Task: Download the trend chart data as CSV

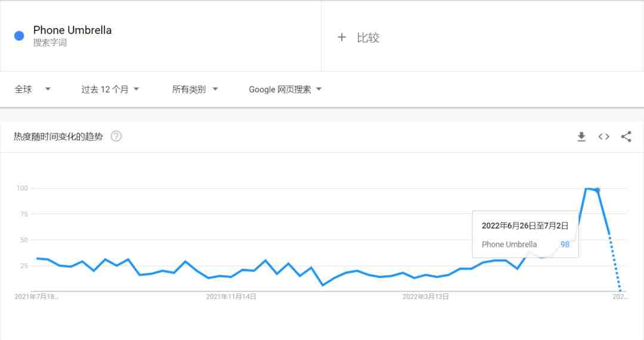Action: point(581,137)
